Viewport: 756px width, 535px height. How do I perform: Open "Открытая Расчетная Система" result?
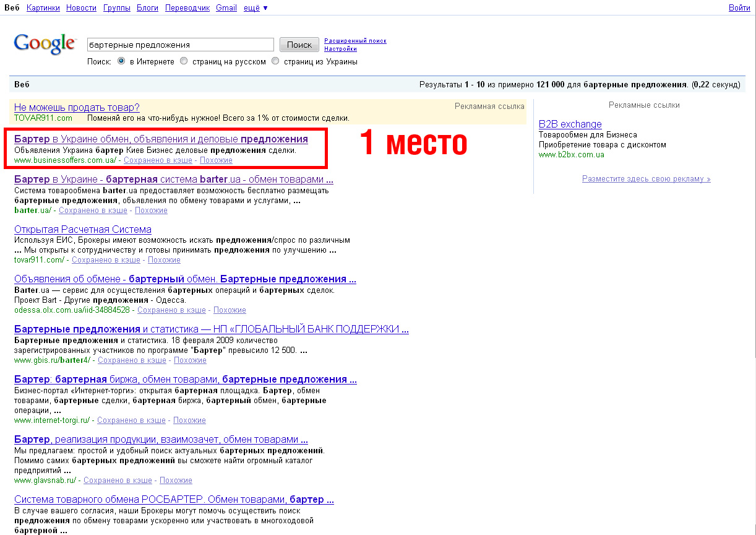(x=83, y=230)
